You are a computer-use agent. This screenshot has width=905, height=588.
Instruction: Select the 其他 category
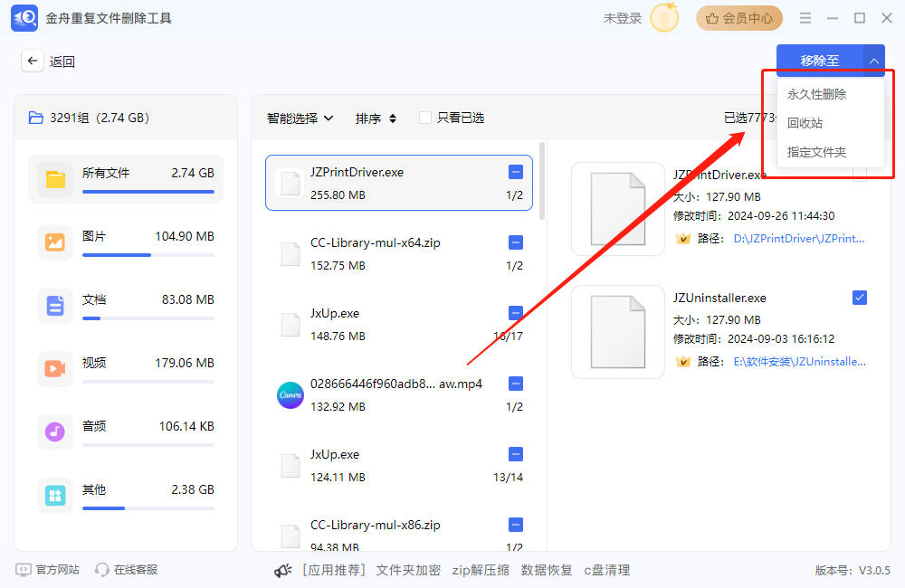pyautogui.click(x=126, y=495)
